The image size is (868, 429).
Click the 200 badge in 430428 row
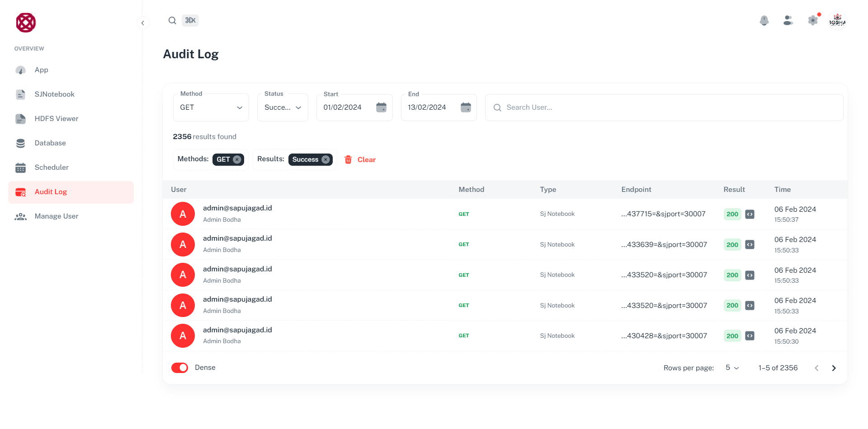[x=732, y=336]
